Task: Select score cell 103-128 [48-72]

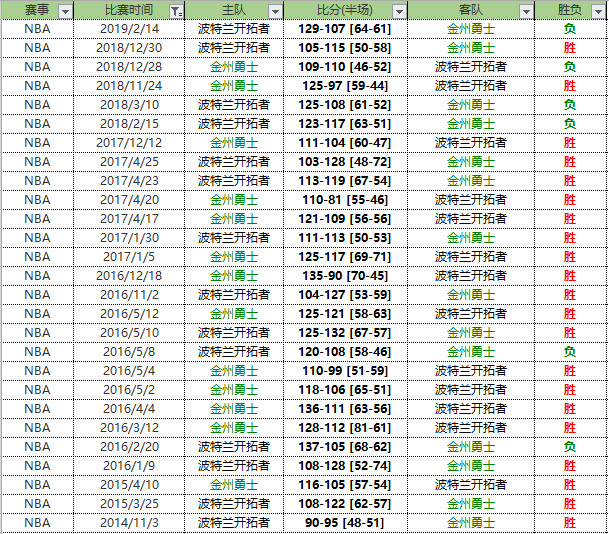Action: (345, 162)
